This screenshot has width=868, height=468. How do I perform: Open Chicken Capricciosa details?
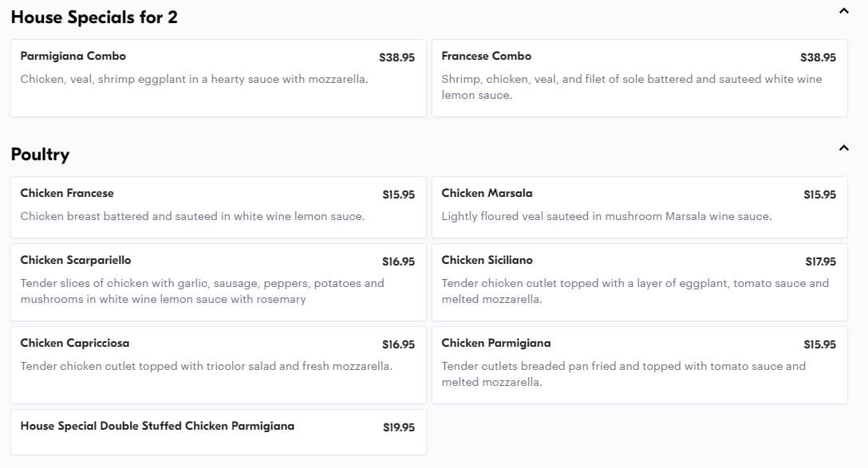coord(218,365)
